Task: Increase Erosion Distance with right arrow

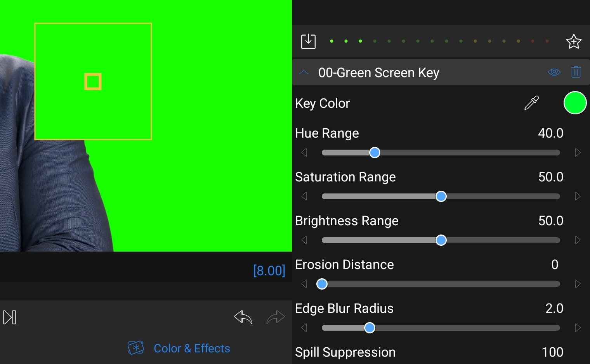Action: coord(578,284)
